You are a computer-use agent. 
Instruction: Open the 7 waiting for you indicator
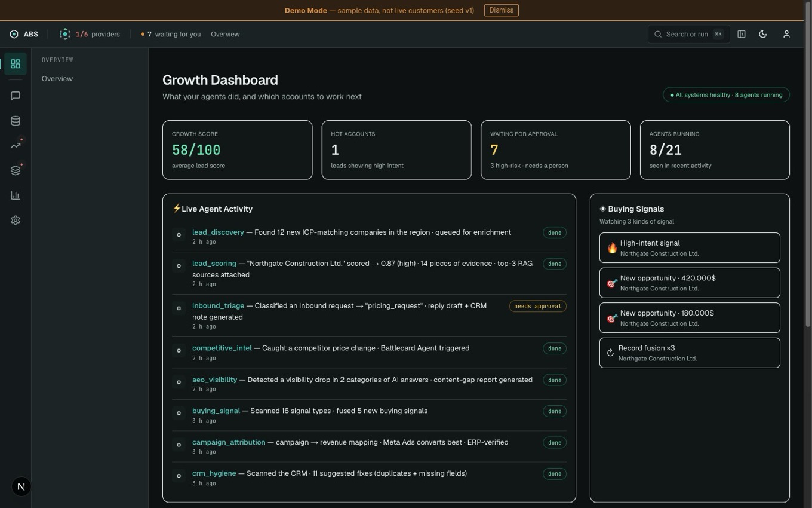tap(171, 34)
